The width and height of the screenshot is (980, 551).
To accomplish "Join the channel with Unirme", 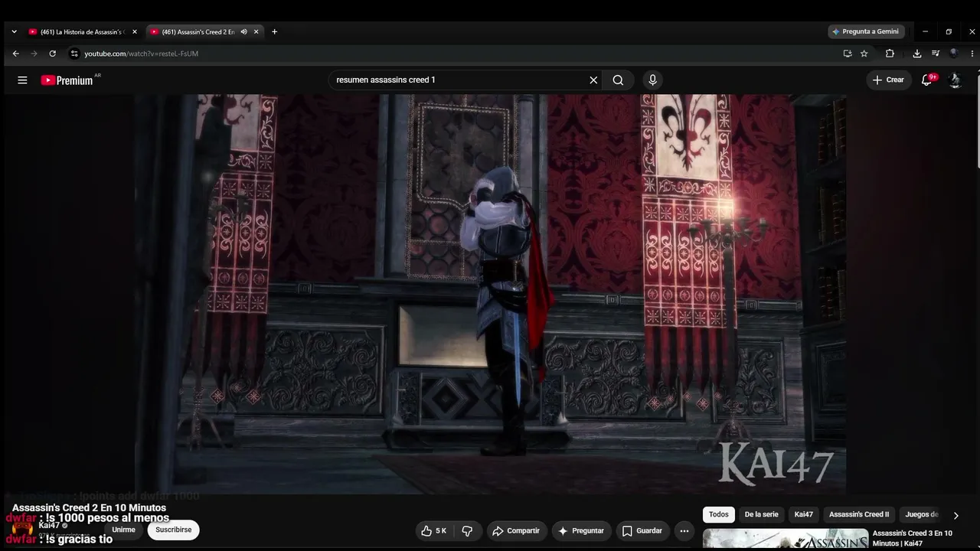I will [123, 530].
